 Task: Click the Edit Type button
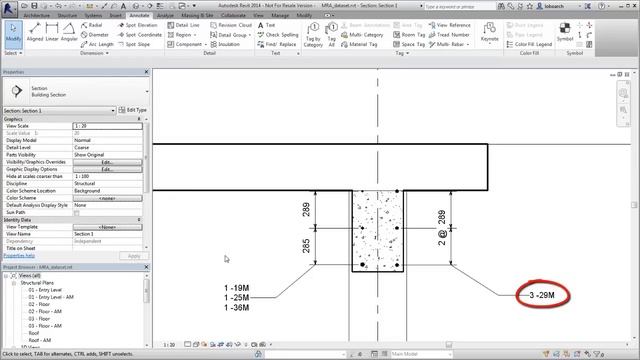coord(133,110)
